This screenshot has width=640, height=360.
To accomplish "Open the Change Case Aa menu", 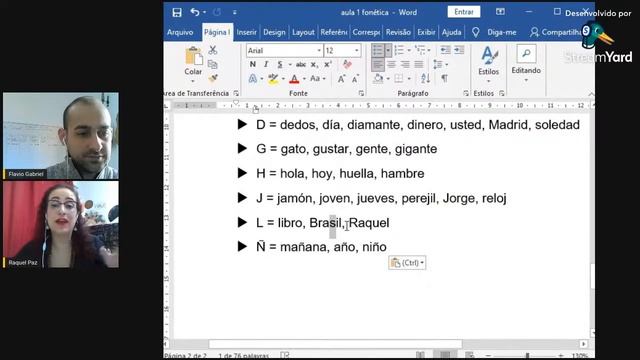I will click(316, 78).
